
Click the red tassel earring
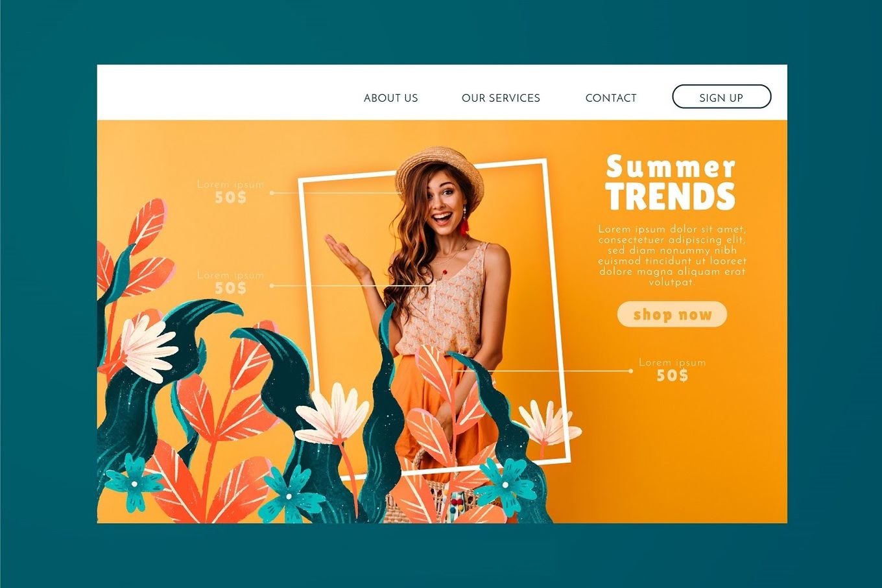(x=464, y=224)
